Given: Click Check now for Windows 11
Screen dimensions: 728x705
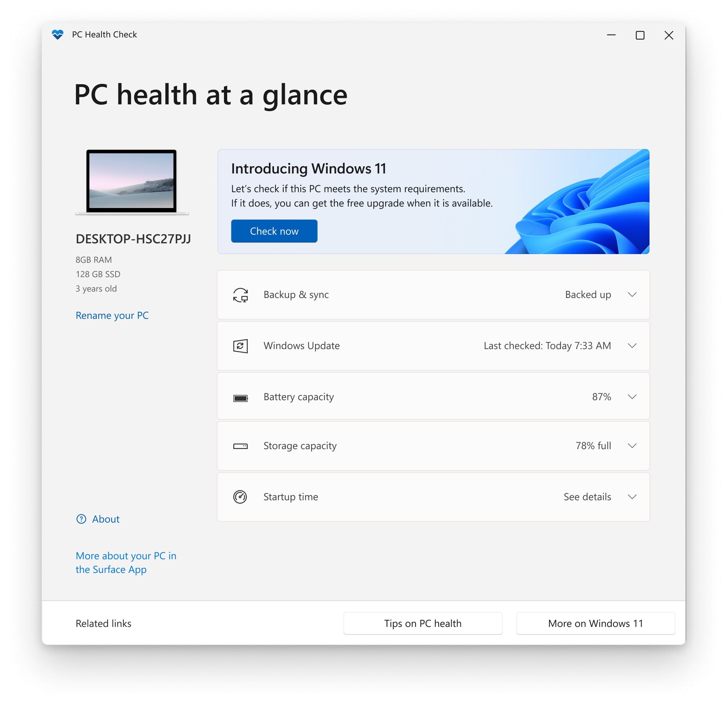Looking at the screenshot, I should (x=274, y=231).
